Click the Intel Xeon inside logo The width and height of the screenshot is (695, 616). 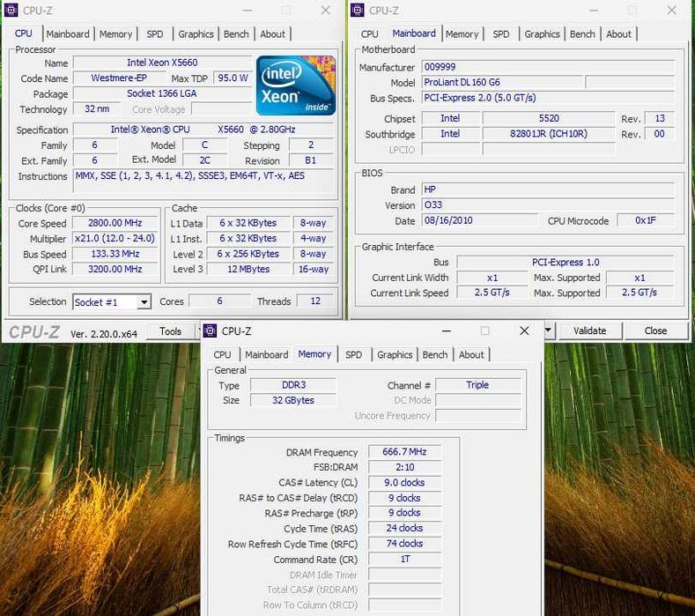tap(296, 85)
